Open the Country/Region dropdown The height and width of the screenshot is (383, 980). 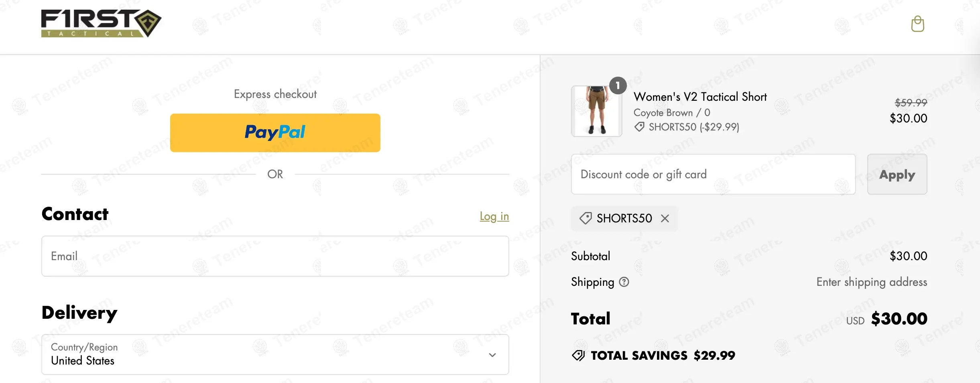(x=275, y=354)
